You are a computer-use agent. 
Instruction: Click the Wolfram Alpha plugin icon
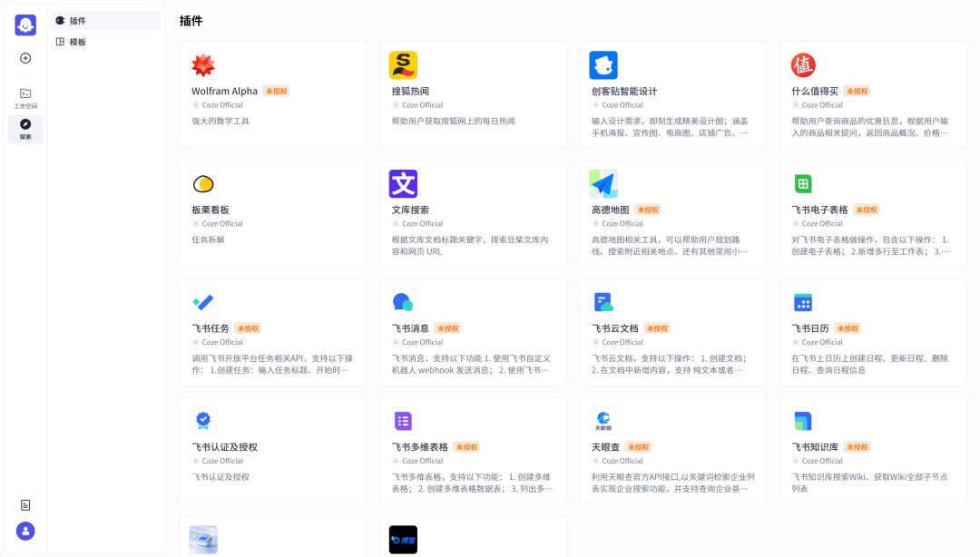pyautogui.click(x=203, y=65)
